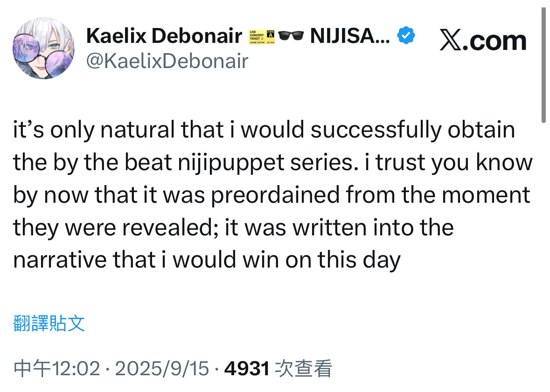Click the 中午12:02 post timestamp
This screenshot has height=392, width=550.
57,369
